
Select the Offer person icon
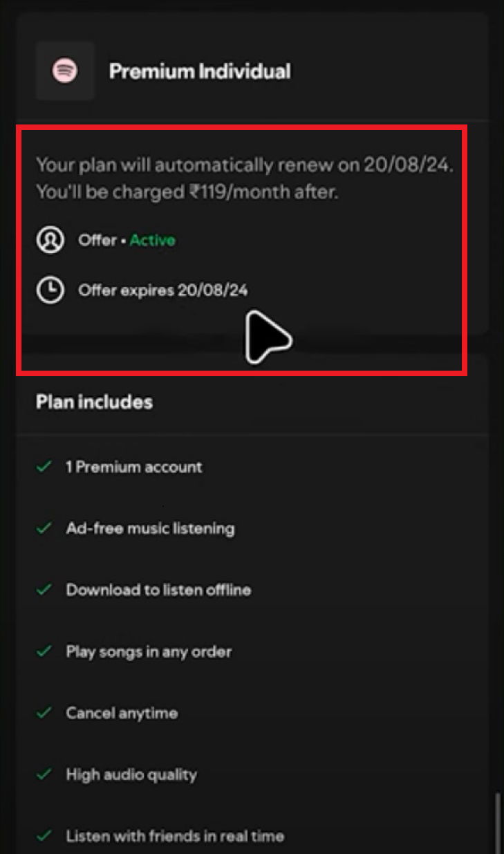(50, 240)
